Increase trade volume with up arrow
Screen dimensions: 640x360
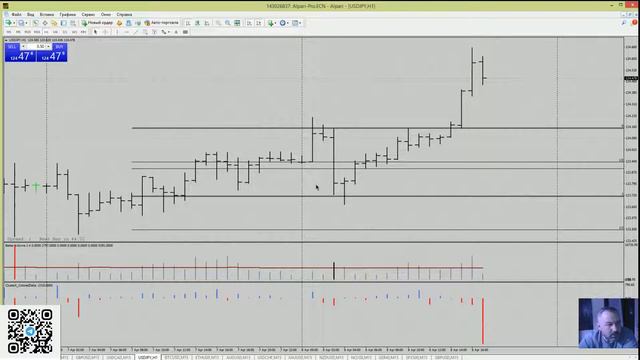tap(48, 47)
